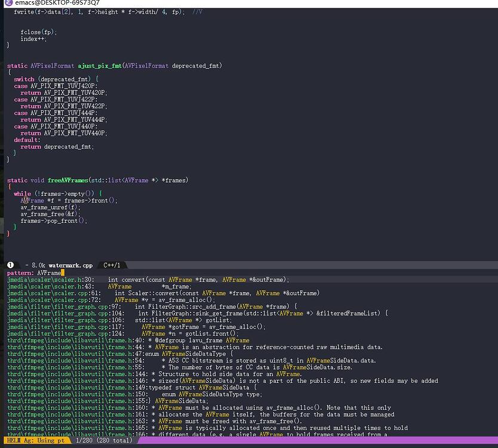Viewport: 498px width, 448px height.
Task: Click the circled info icon on the mode line
Action: coord(10,265)
